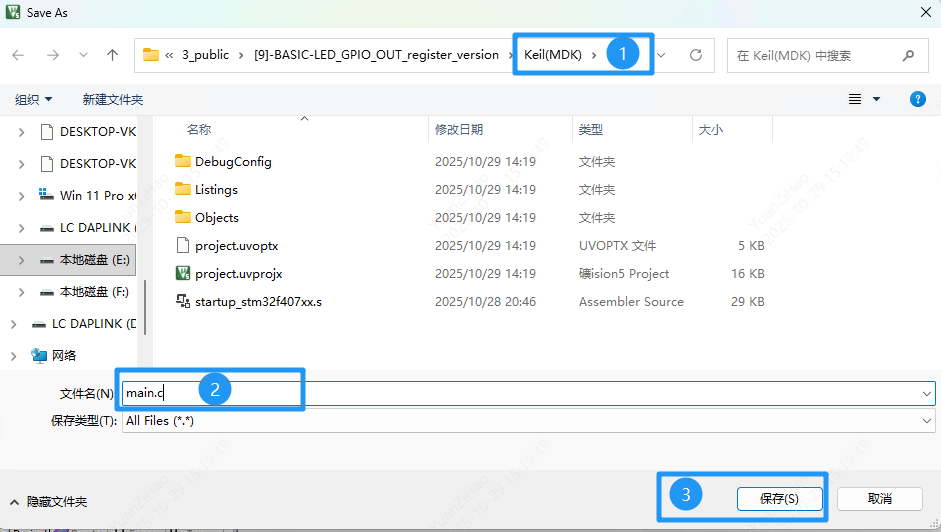Click the 保存(S) save button
Screen dimensions: 941x532
click(x=780, y=499)
